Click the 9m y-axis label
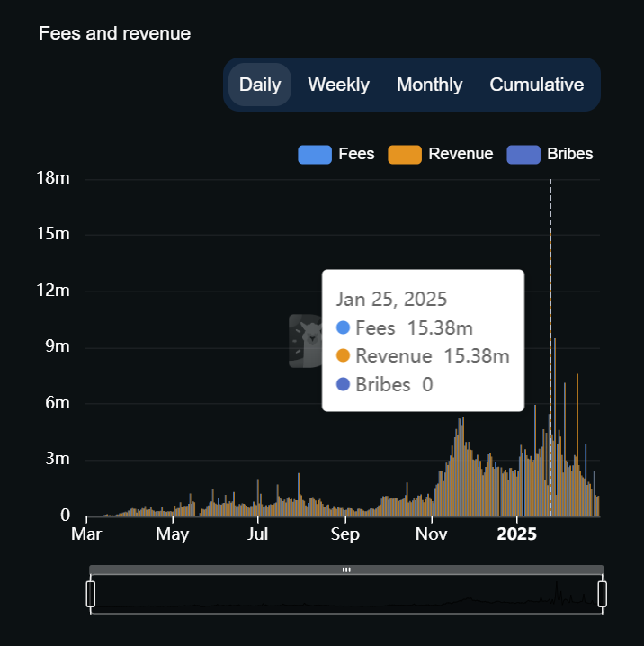This screenshot has width=644, height=646. pos(58,346)
